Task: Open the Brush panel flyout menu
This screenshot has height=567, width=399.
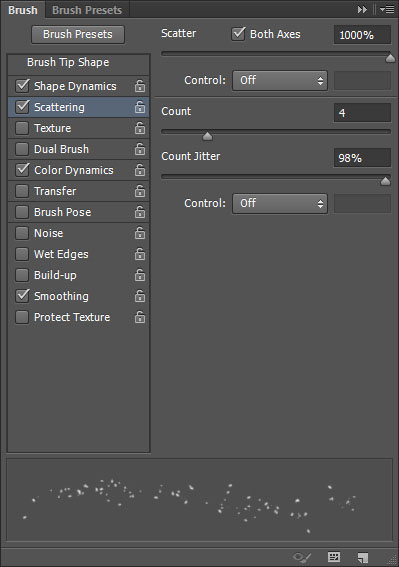Action: (387, 10)
